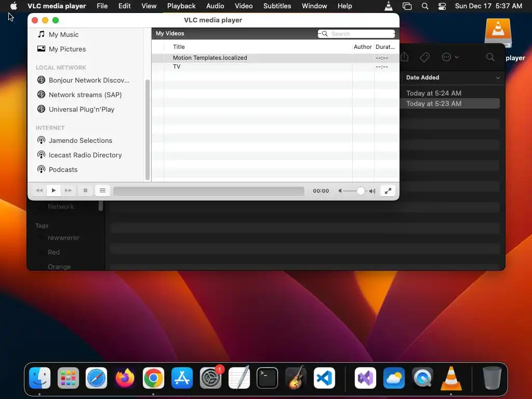
Task: Click the music note icon beside My Music
Action: click(42, 34)
